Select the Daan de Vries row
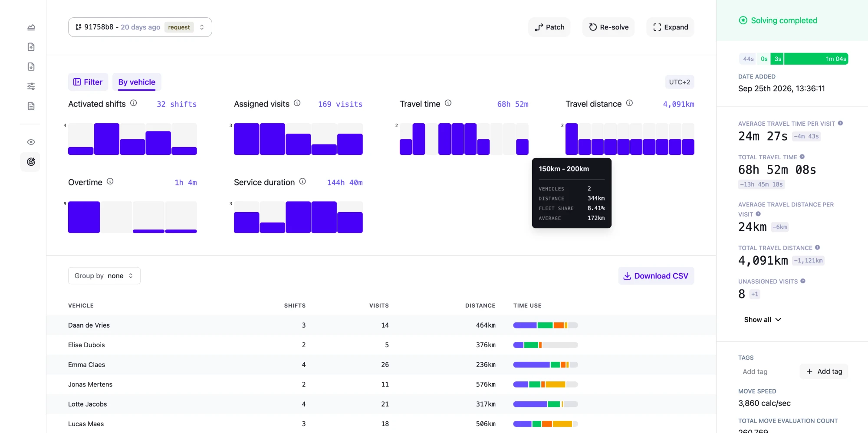Image resolution: width=868 pixels, height=433 pixels. [381, 325]
